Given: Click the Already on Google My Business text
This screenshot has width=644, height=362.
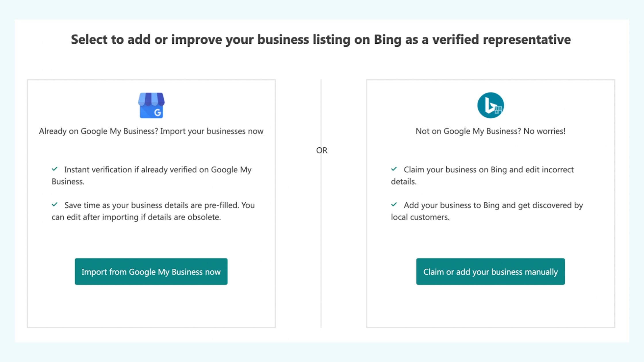Looking at the screenshot, I should pyautogui.click(x=151, y=131).
